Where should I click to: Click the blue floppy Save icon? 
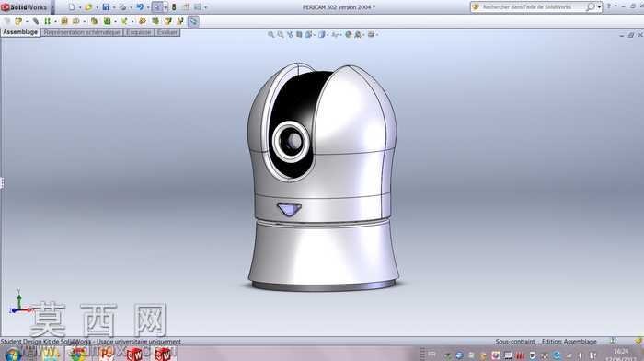tap(106, 7)
